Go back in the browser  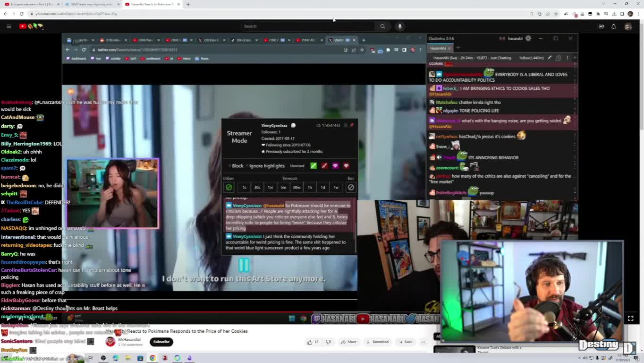[x=6, y=14]
